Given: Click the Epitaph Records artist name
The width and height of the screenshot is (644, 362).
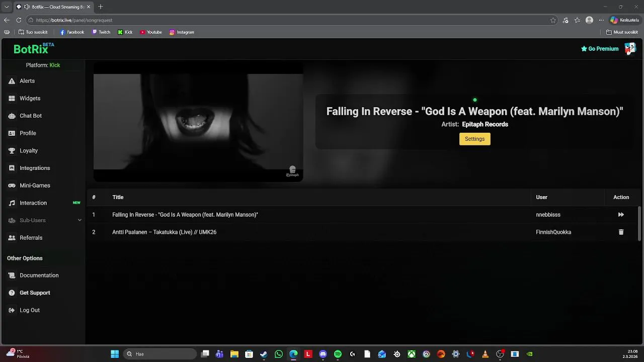Looking at the screenshot, I should pos(485,124).
